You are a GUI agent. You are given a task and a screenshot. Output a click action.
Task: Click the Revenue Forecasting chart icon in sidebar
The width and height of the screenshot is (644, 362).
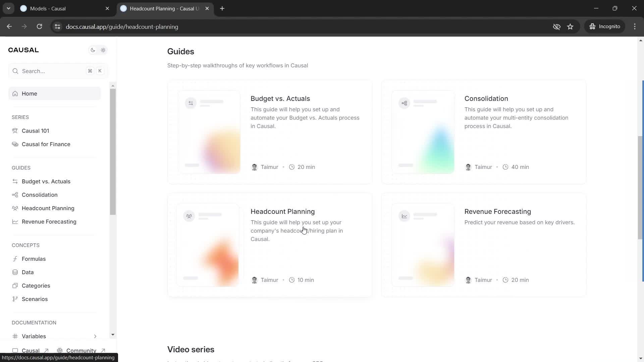(15, 222)
